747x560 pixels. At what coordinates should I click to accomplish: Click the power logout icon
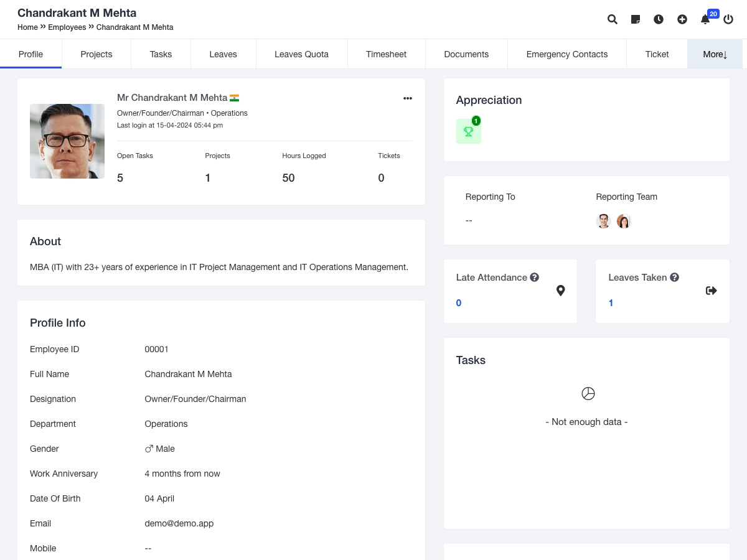(728, 19)
